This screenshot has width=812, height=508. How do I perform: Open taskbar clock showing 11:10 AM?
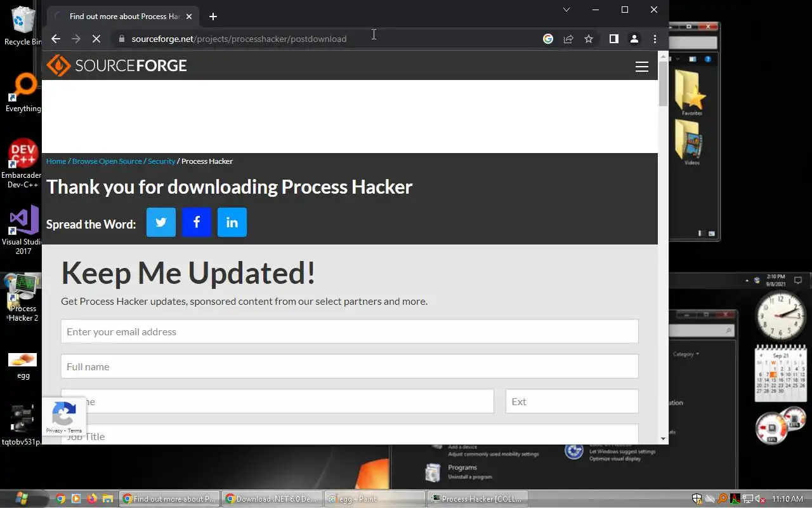point(787,499)
